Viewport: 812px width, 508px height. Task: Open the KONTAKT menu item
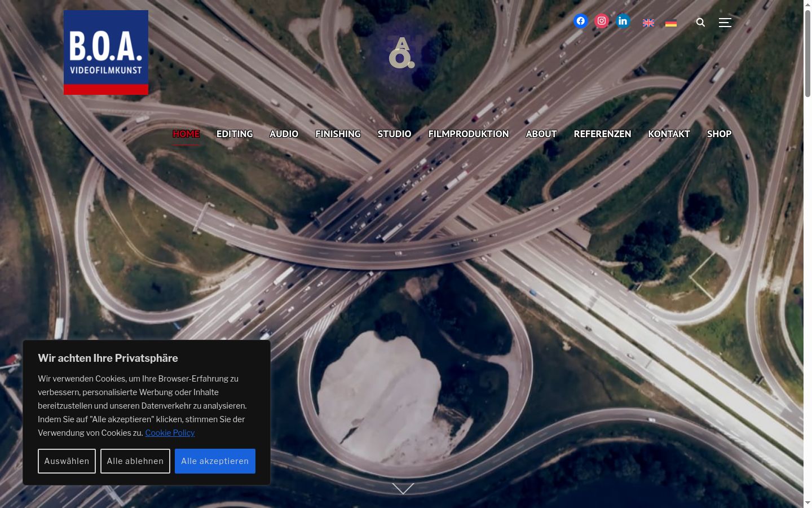[669, 134]
